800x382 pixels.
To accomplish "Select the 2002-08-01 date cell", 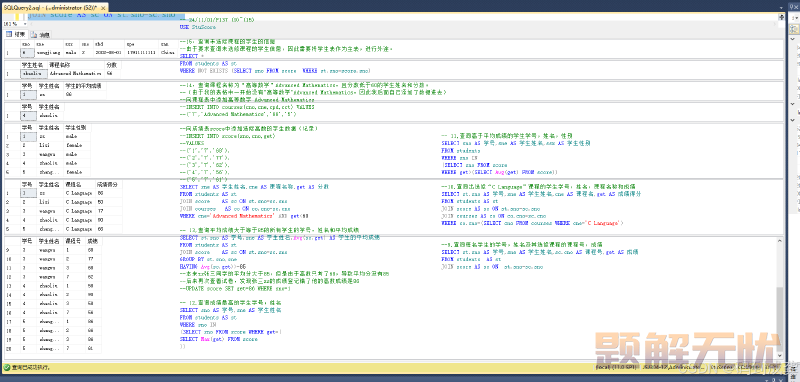I will (x=108, y=52).
